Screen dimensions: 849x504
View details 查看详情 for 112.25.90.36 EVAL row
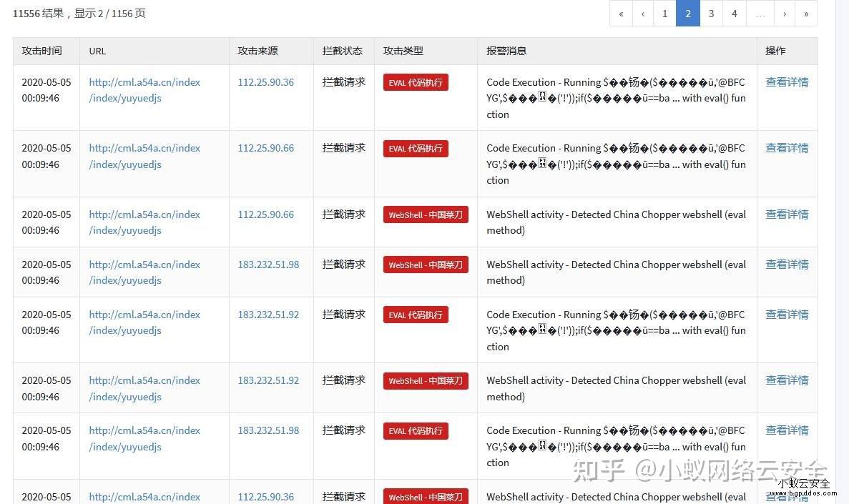click(787, 82)
